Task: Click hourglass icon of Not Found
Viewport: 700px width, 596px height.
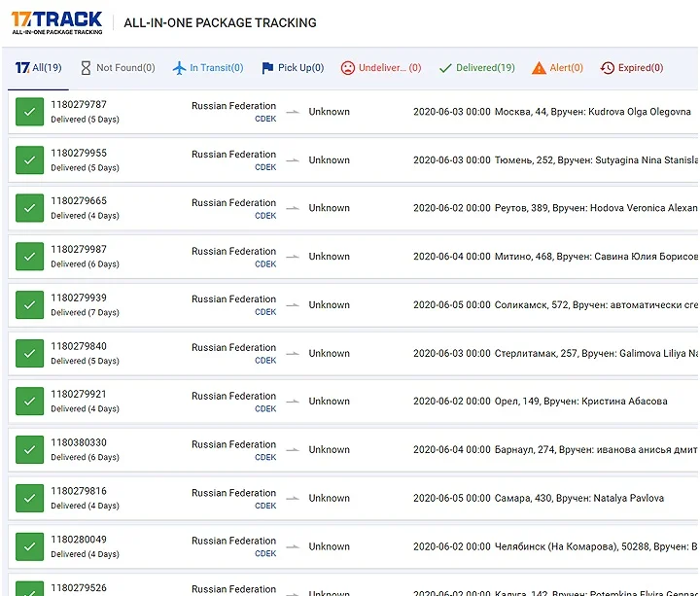Action: tap(86, 68)
